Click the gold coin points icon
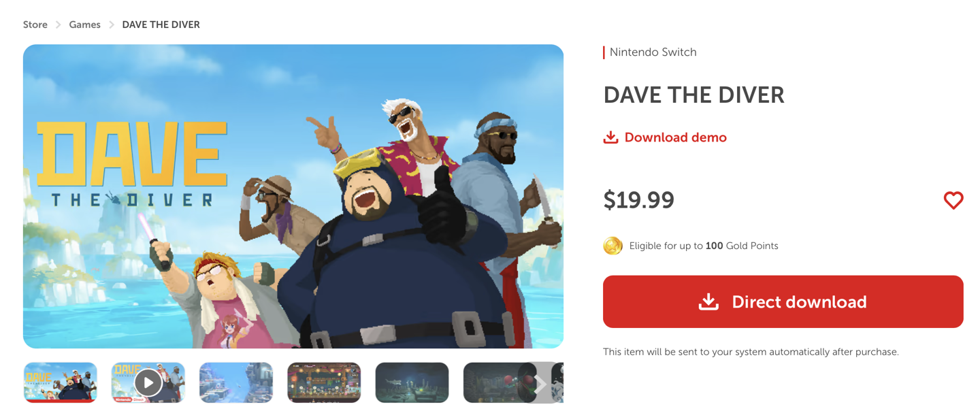This screenshot has width=980, height=411. pos(612,246)
